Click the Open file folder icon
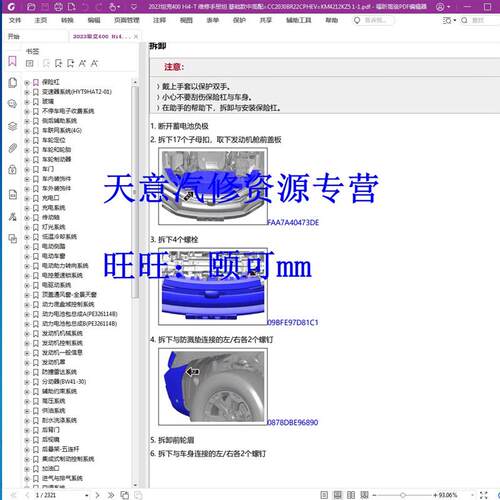The width and height of the screenshot is (500, 500). pos(31,7)
